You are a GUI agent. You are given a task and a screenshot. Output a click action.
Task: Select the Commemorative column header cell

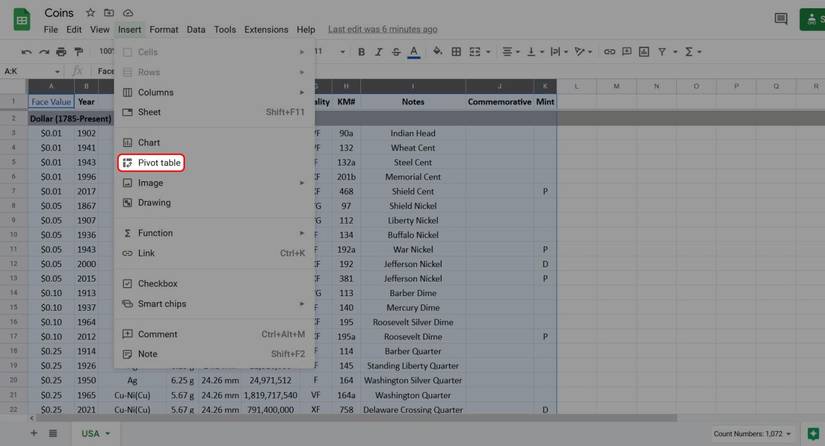(x=499, y=102)
